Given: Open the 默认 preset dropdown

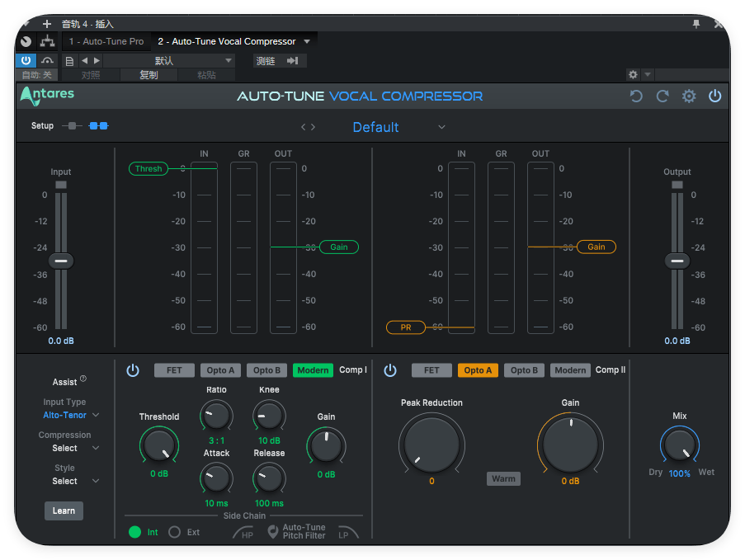Looking at the screenshot, I should click(x=168, y=61).
